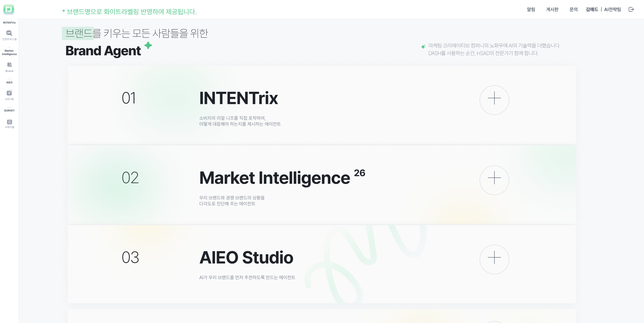Open the Brand report sidebar icon
Screen dimensions: 644x323
(9, 65)
